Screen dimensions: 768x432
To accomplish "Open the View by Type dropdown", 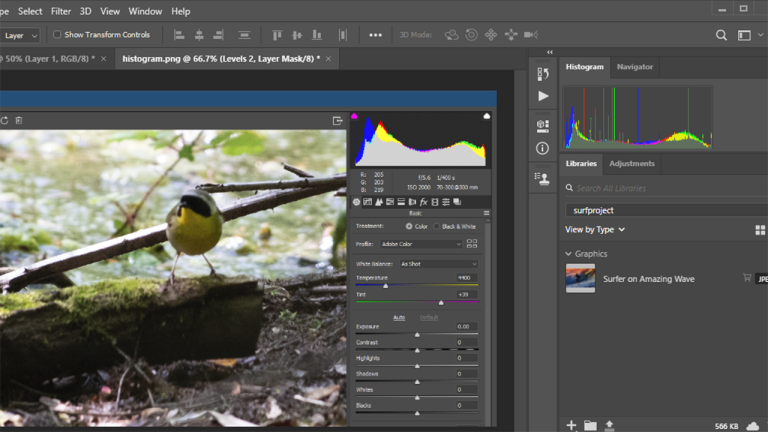I will tap(595, 230).
